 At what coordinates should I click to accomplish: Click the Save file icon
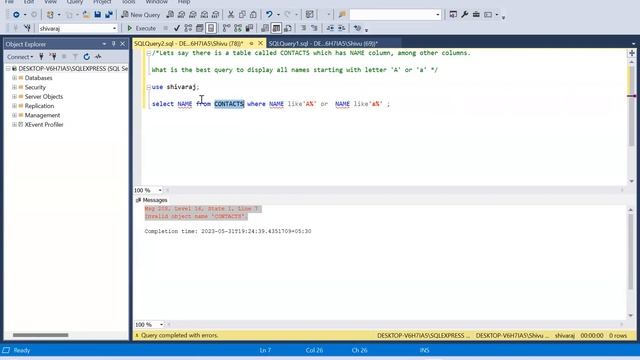[x=98, y=15]
